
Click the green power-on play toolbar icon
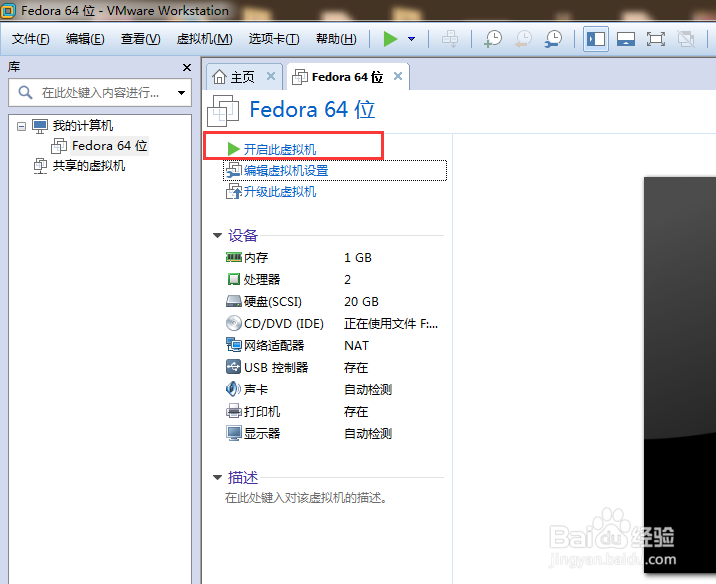(390, 39)
